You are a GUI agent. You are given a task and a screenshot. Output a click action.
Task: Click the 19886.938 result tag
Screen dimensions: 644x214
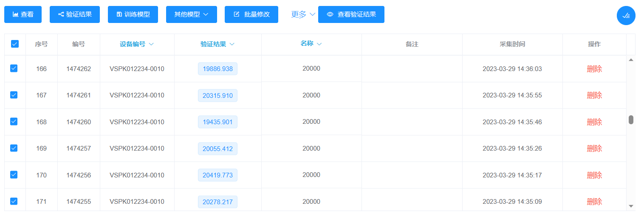(217, 69)
